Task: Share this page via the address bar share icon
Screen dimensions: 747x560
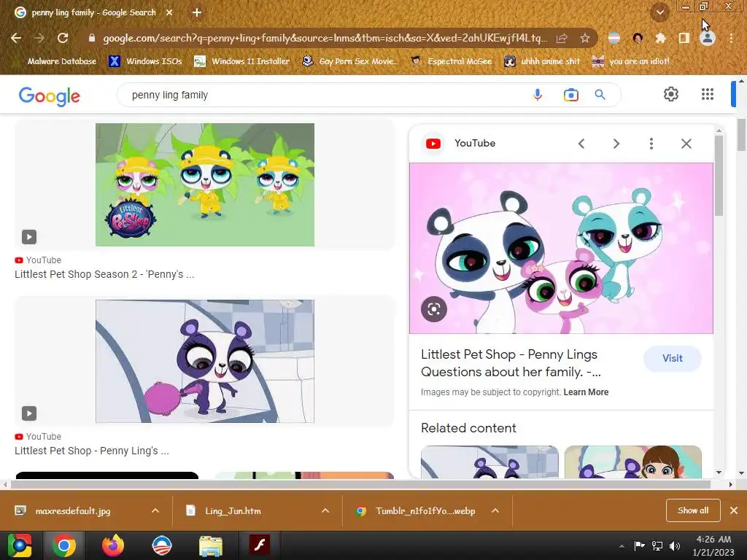Action: [562, 38]
